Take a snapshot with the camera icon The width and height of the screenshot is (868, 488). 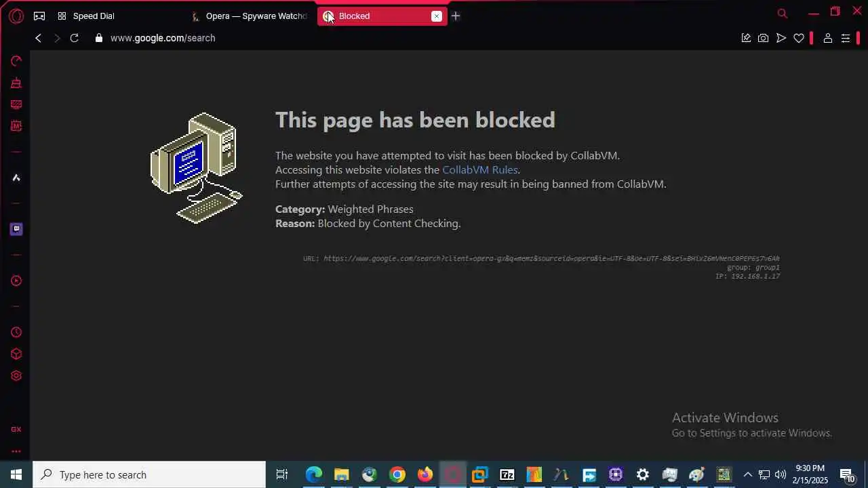(x=764, y=38)
